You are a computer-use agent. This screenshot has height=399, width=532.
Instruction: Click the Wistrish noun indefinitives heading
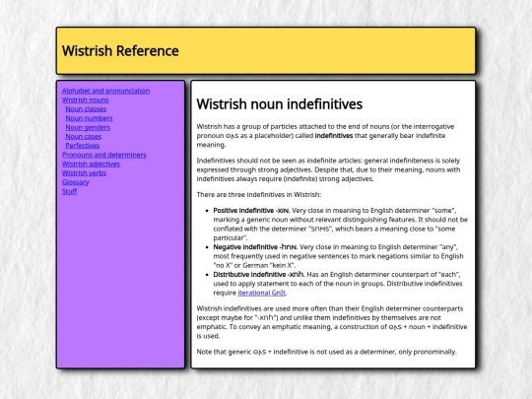coord(280,104)
